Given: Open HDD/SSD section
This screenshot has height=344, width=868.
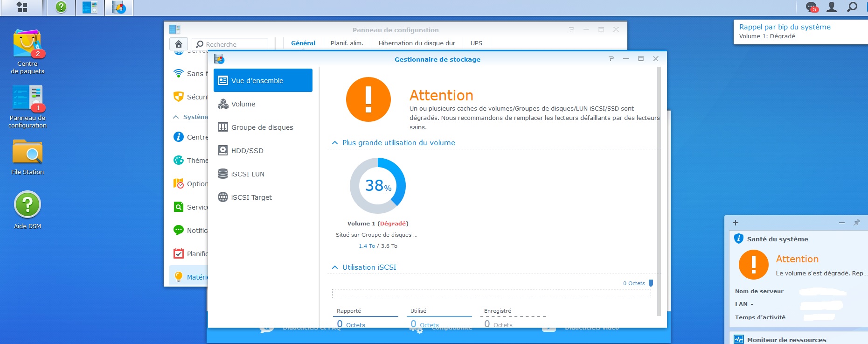Looking at the screenshot, I should point(263,151).
